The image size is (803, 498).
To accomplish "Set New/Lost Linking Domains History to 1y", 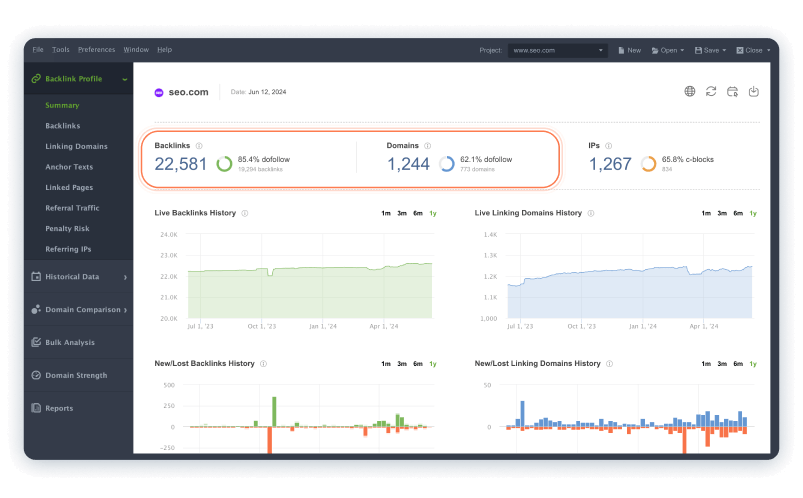I will 753,364.
